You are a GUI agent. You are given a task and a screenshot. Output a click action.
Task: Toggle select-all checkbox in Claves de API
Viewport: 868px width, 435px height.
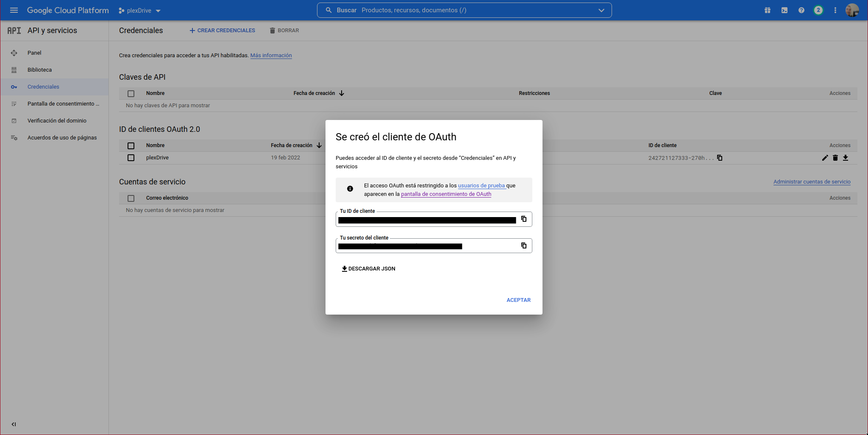(x=131, y=93)
